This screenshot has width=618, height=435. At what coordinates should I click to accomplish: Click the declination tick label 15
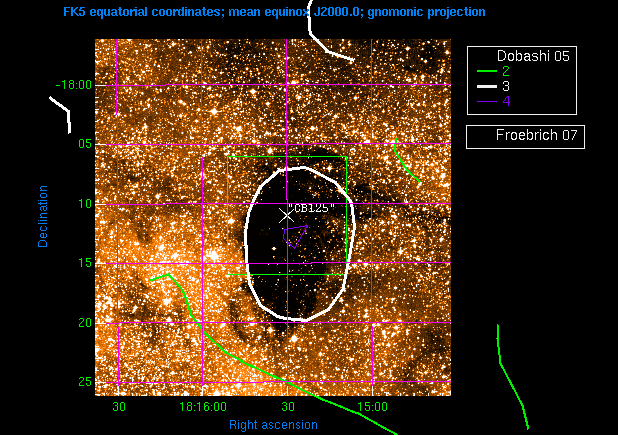click(x=85, y=262)
